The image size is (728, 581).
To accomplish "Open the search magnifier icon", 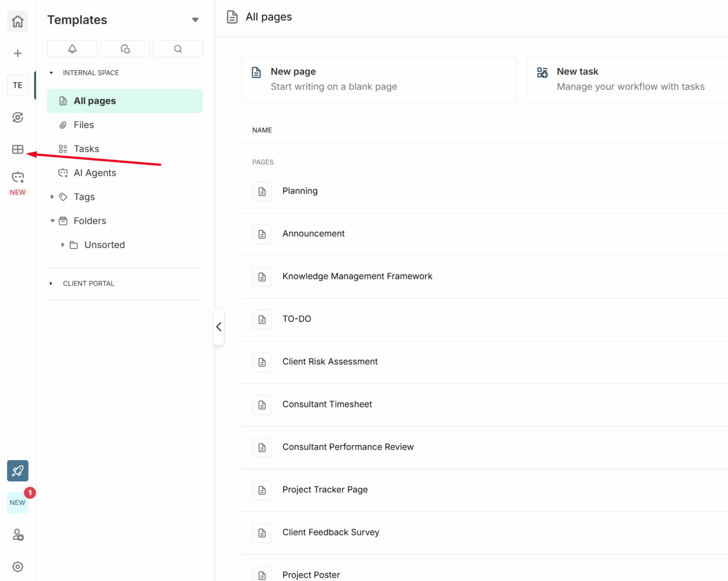I will [178, 48].
